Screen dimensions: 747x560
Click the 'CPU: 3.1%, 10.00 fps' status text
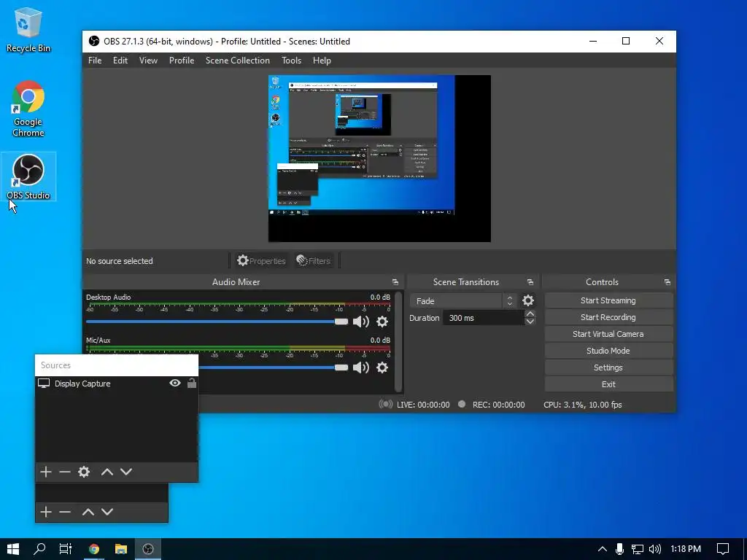[583, 405]
